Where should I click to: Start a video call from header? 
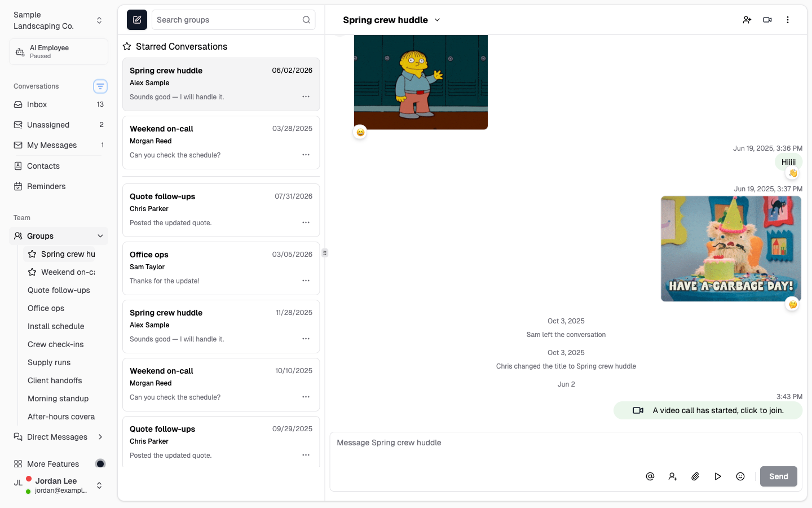click(767, 20)
